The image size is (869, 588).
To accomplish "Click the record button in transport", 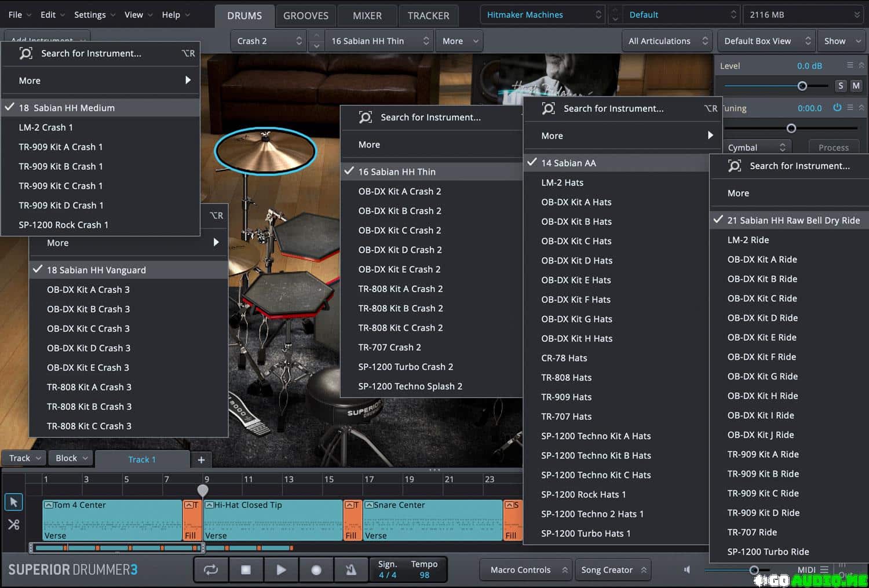I will pos(316,570).
